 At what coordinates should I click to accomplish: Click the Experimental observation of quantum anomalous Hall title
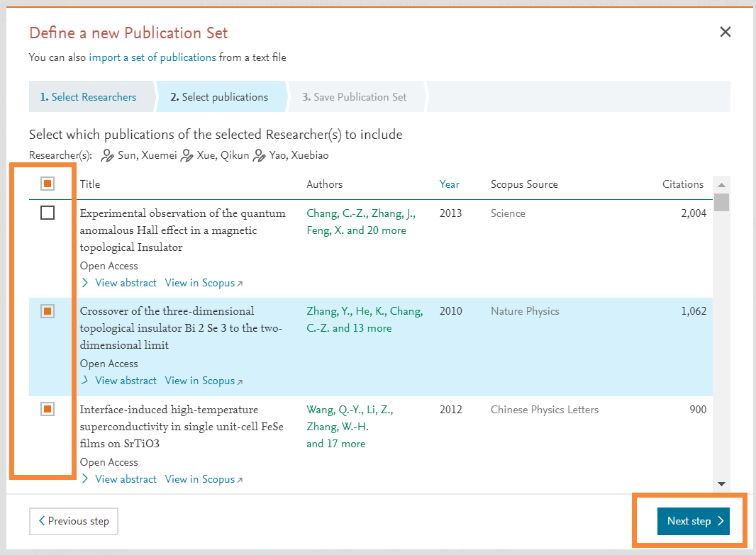coord(183,230)
